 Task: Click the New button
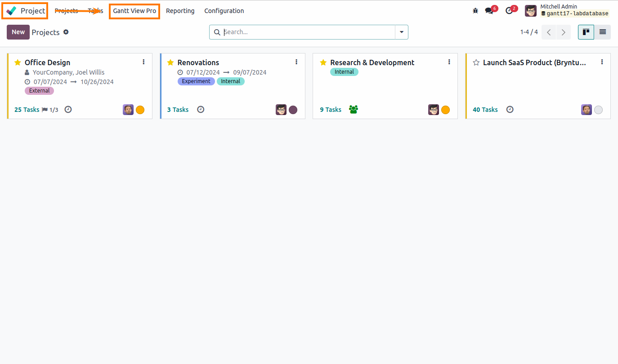tap(18, 32)
